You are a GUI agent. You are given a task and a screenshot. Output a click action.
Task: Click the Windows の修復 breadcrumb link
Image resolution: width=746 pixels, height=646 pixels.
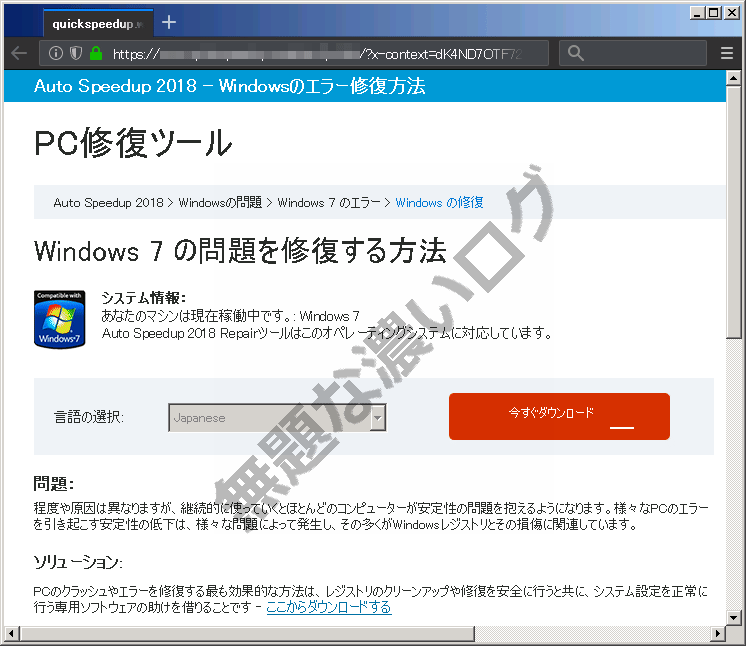click(439, 203)
